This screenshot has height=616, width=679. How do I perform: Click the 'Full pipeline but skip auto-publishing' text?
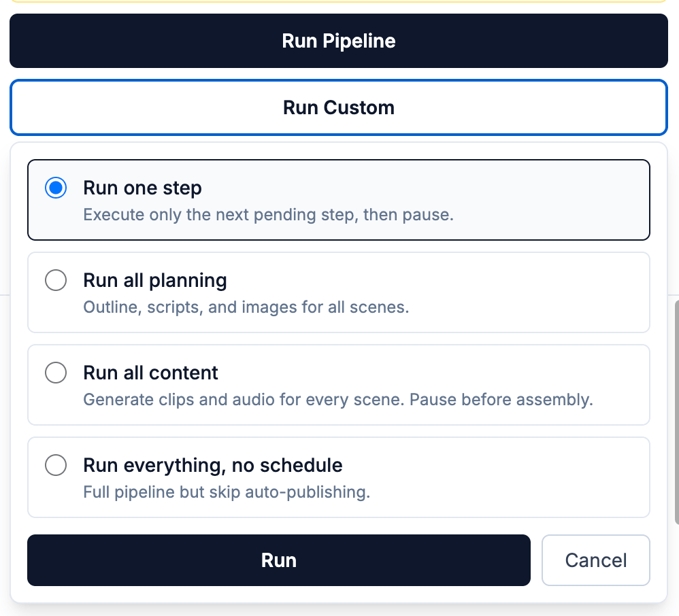pyautogui.click(x=227, y=492)
